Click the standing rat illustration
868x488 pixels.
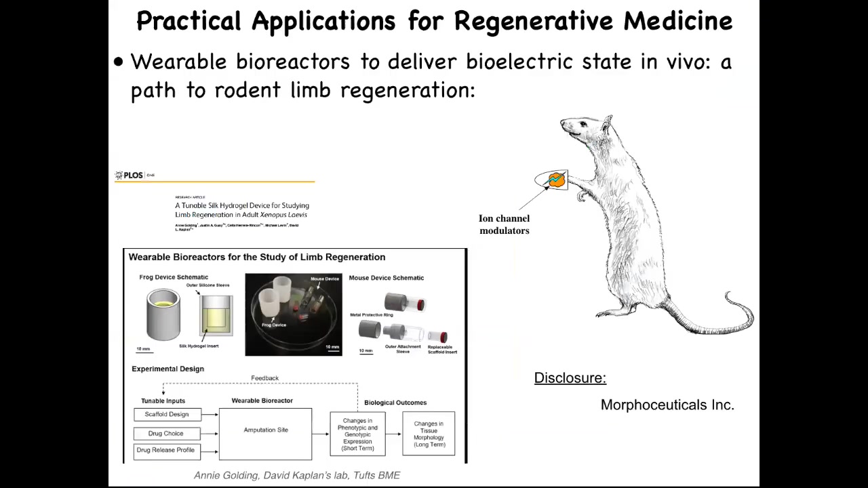click(x=644, y=224)
